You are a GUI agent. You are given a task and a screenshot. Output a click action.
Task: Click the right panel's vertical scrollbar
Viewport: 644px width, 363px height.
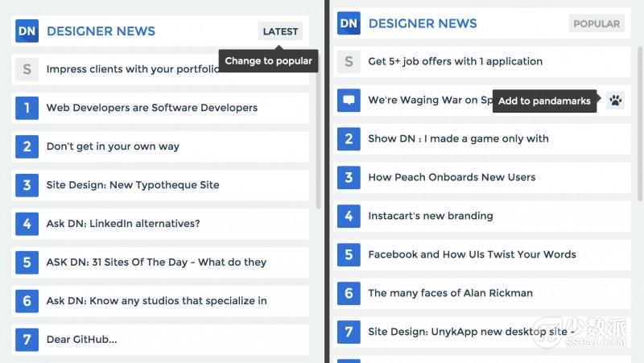[x=640, y=124]
